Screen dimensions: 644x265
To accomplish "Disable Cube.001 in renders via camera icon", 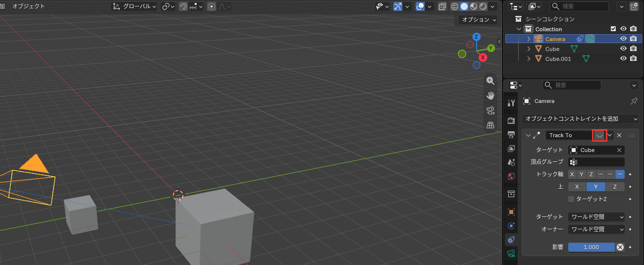I will pos(633,58).
